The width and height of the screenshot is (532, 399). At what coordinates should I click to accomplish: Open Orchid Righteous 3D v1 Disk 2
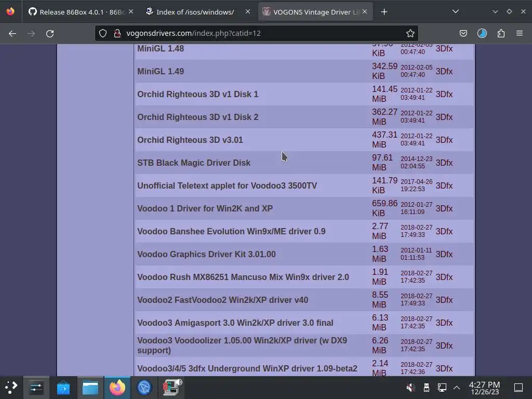(198, 117)
